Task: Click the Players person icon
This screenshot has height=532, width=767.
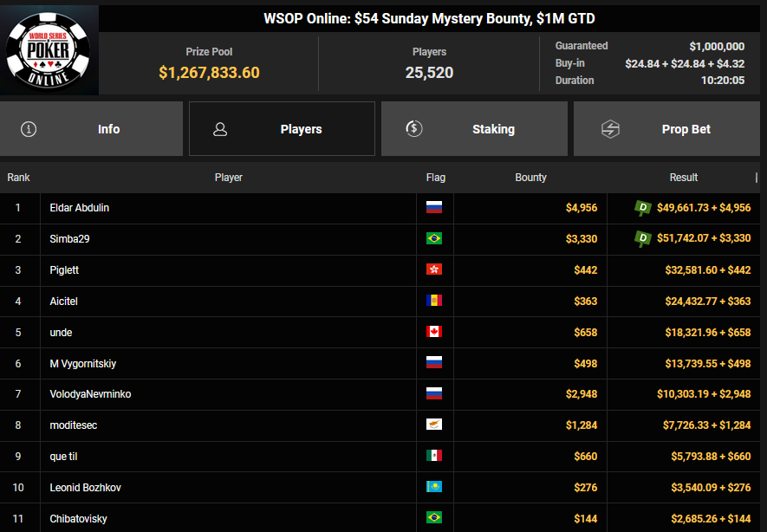Action: click(x=220, y=129)
